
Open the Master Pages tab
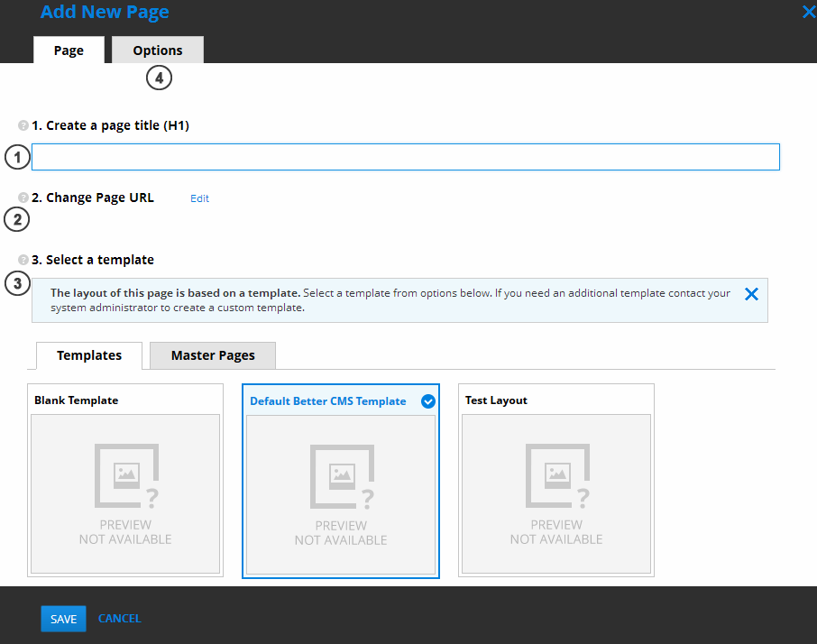[212, 355]
